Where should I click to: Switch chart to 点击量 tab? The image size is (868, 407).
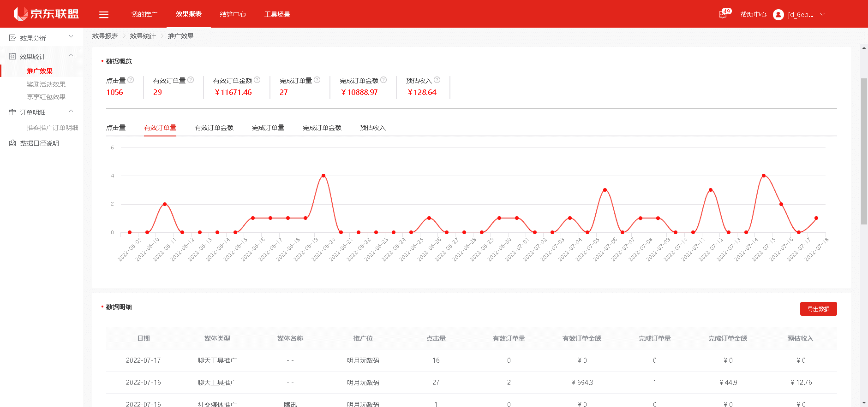(116, 128)
